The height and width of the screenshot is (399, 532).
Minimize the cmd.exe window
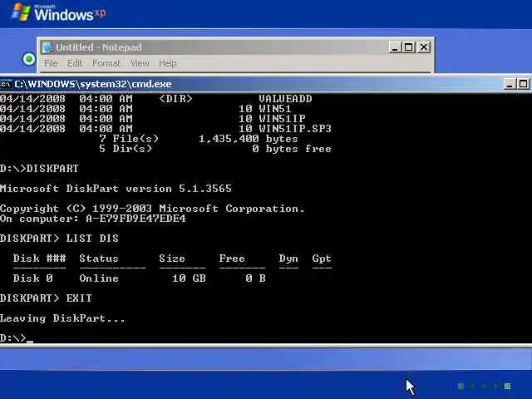pyautogui.click(x=509, y=84)
